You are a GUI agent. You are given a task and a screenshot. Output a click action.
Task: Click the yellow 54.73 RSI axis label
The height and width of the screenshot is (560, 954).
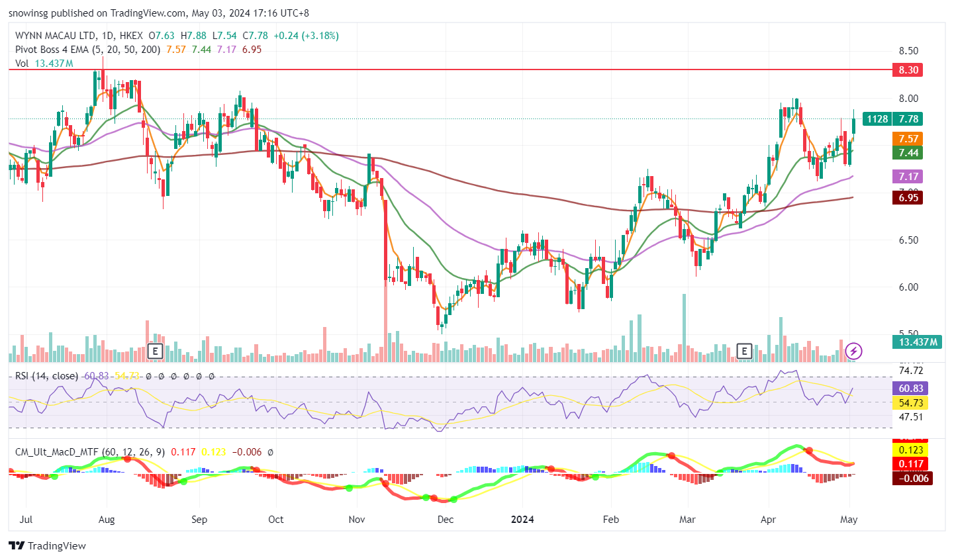coord(911,402)
